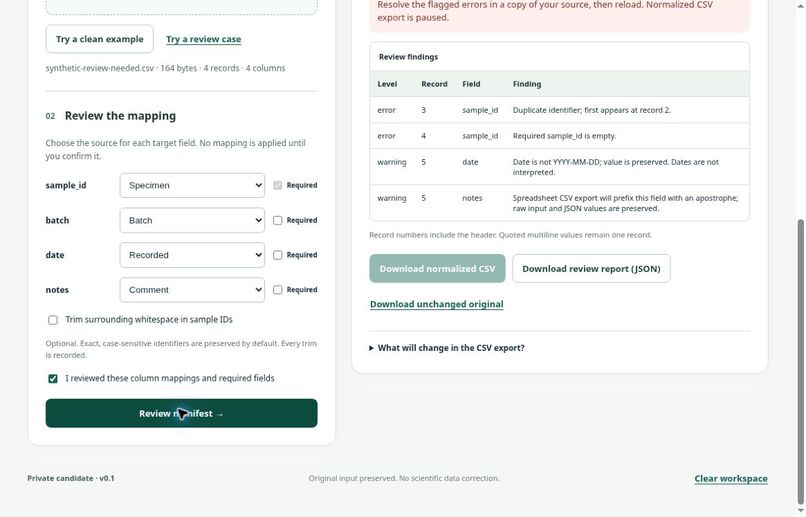Click the 'Record' column header
The height and width of the screenshot is (517, 806).
(434, 84)
